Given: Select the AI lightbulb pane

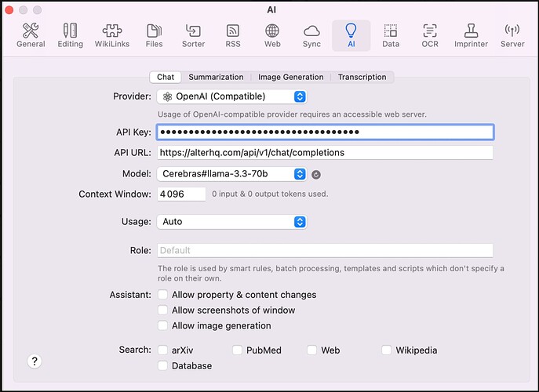Looking at the screenshot, I should pyautogui.click(x=351, y=35).
